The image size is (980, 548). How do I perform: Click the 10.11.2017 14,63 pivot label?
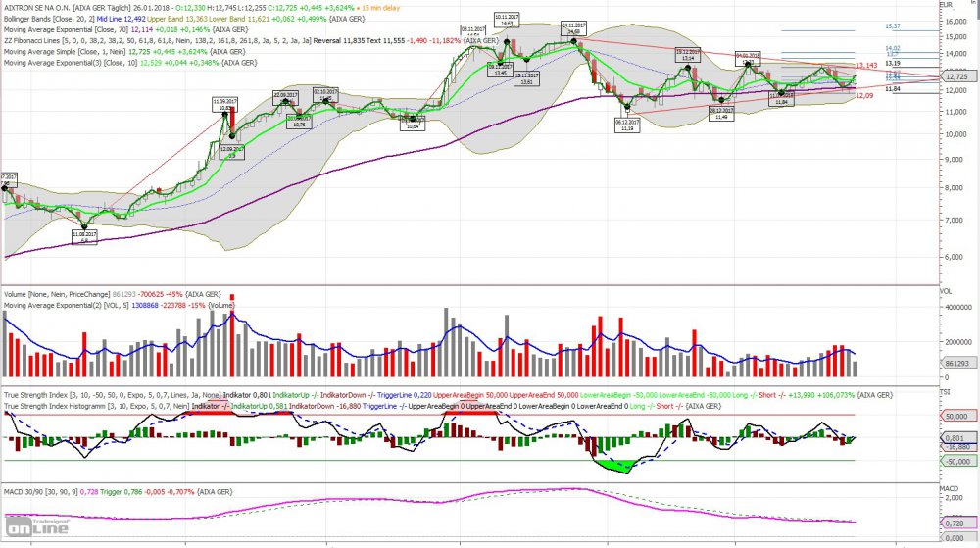pos(507,20)
